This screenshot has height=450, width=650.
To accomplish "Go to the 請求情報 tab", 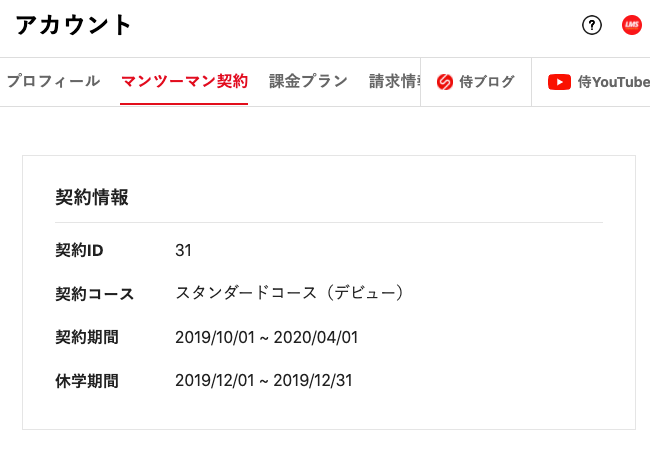I will point(394,81).
